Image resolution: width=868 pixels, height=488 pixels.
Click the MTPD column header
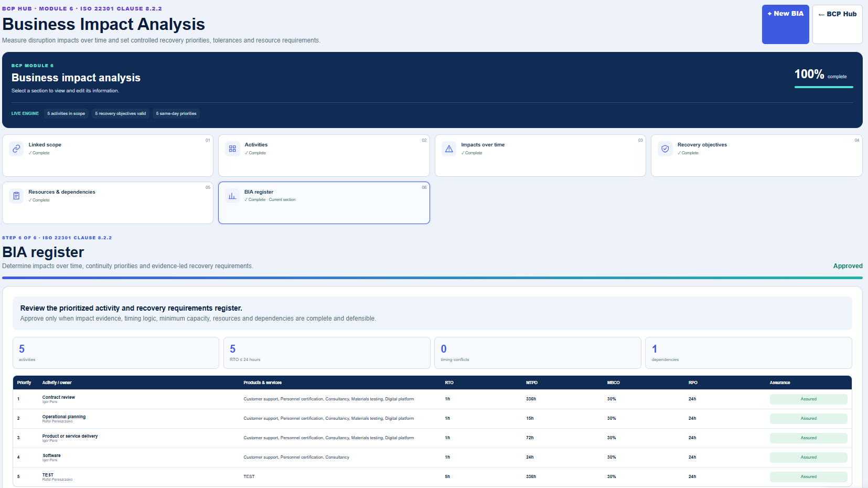tap(532, 383)
